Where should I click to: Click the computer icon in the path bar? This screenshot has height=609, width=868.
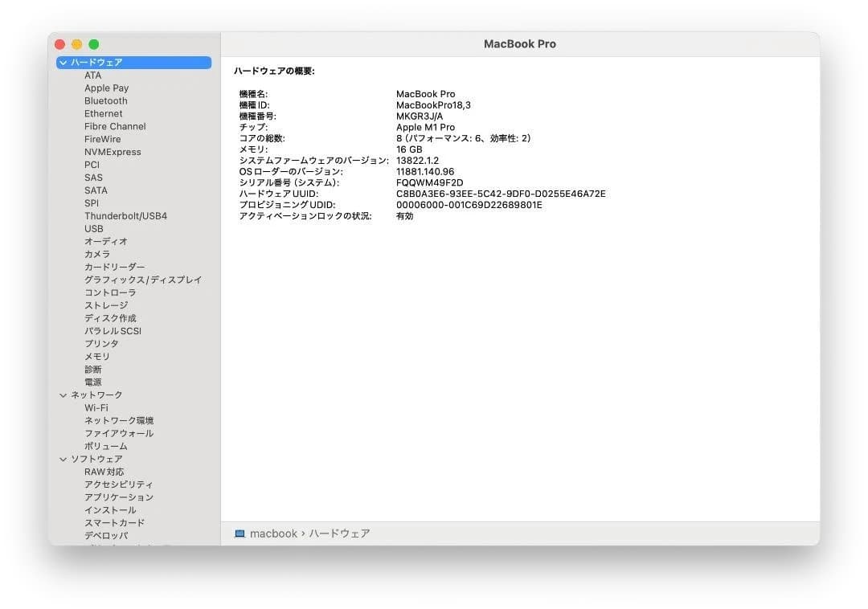pos(239,533)
